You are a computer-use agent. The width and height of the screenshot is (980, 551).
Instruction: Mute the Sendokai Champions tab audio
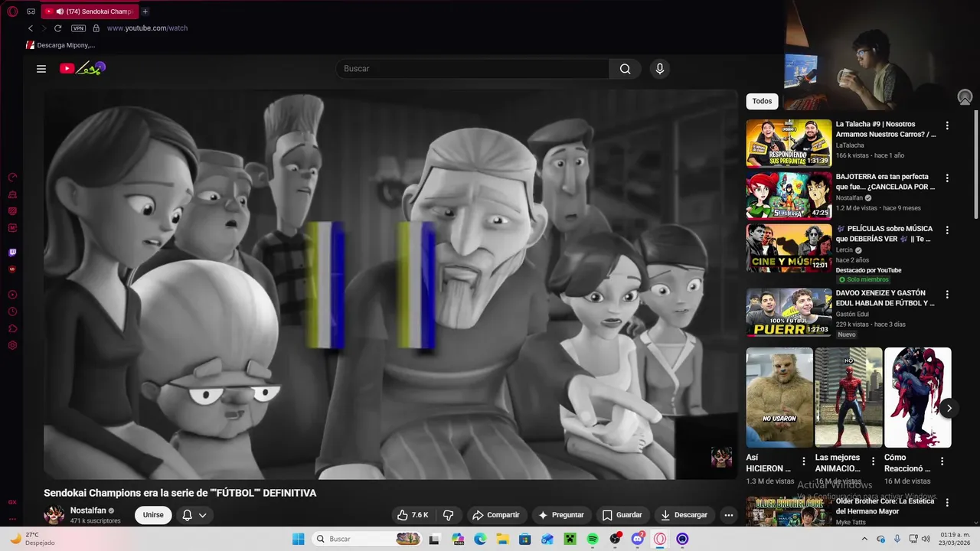point(60,11)
